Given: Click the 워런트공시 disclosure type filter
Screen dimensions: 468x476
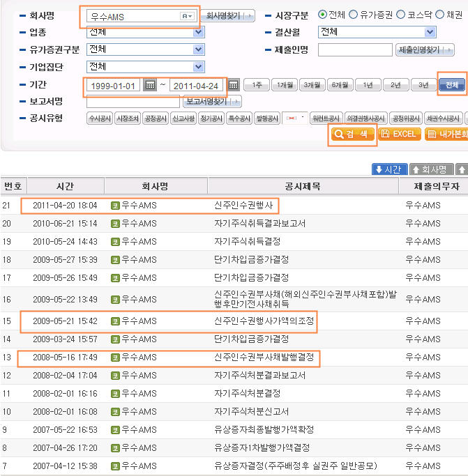Looking at the screenshot, I should pyautogui.click(x=326, y=118).
